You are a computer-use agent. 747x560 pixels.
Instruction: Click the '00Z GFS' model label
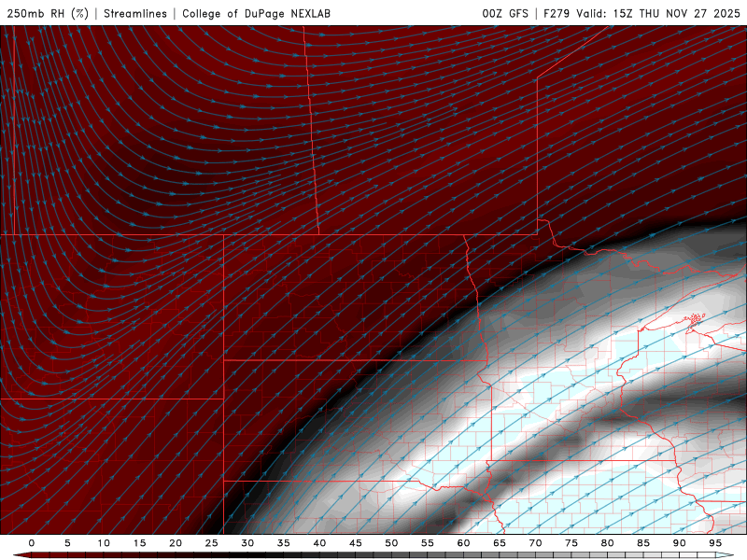coord(505,13)
